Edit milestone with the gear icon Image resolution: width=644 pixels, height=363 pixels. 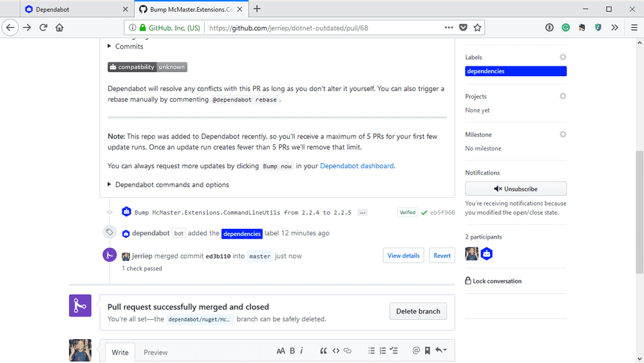tap(563, 134)
